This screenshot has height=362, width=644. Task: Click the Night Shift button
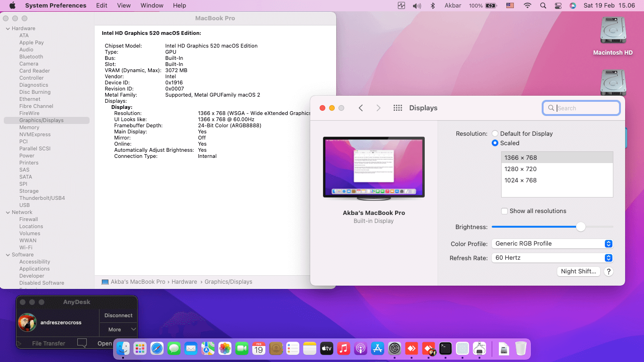tap(578, 271)
